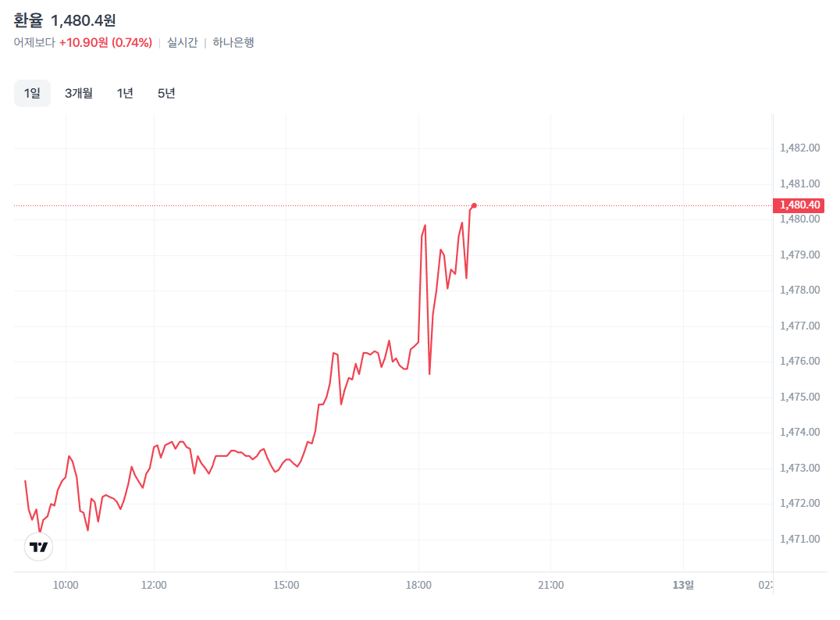Click the +10.90원 (0.74%) change text
840x620 pixels.
click(105, 42)
